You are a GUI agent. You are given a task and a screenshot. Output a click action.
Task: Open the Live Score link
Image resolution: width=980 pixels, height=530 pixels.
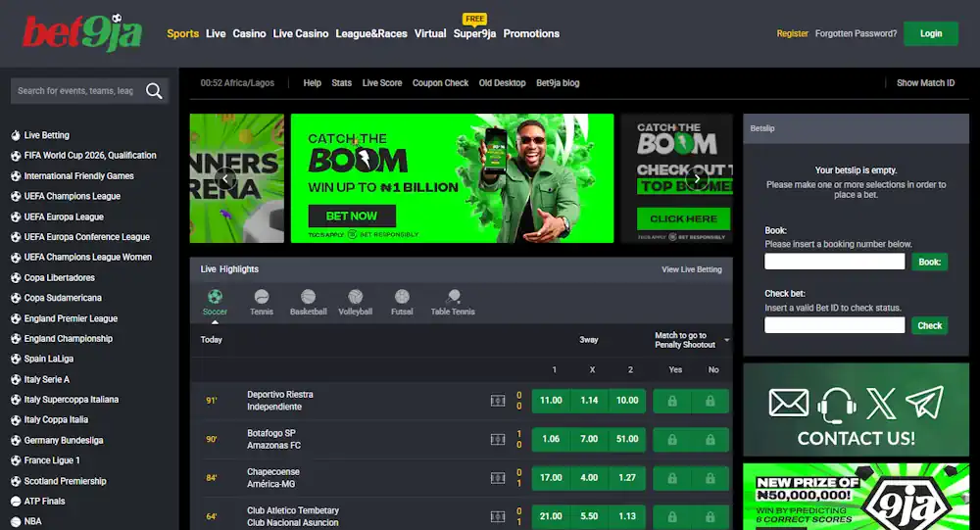coord(382,83)
